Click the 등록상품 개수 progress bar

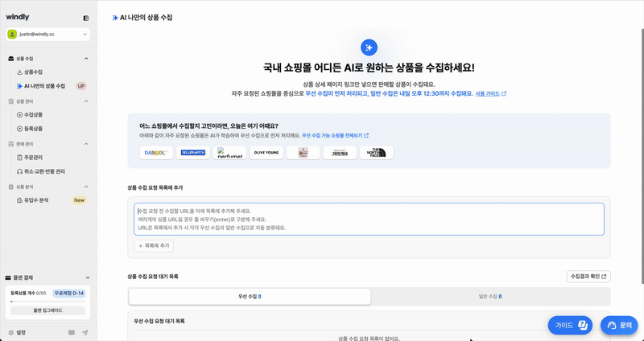(47, 302)
